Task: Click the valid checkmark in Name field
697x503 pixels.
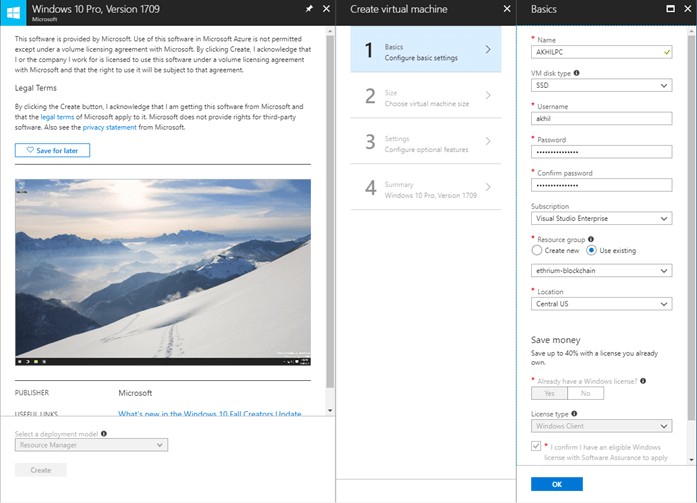Action: 665,52
